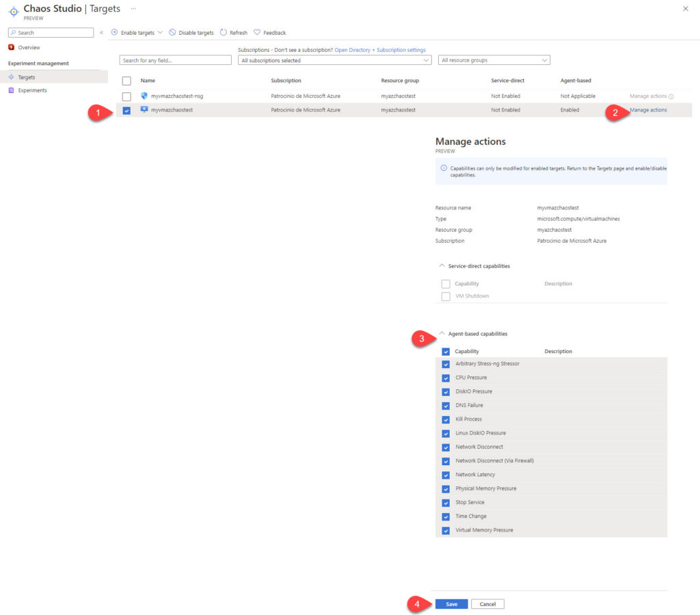Toggle the select-all targets checkbox
Screen dimensions: 700x615
pyautogui.click(x=126, y=81)
